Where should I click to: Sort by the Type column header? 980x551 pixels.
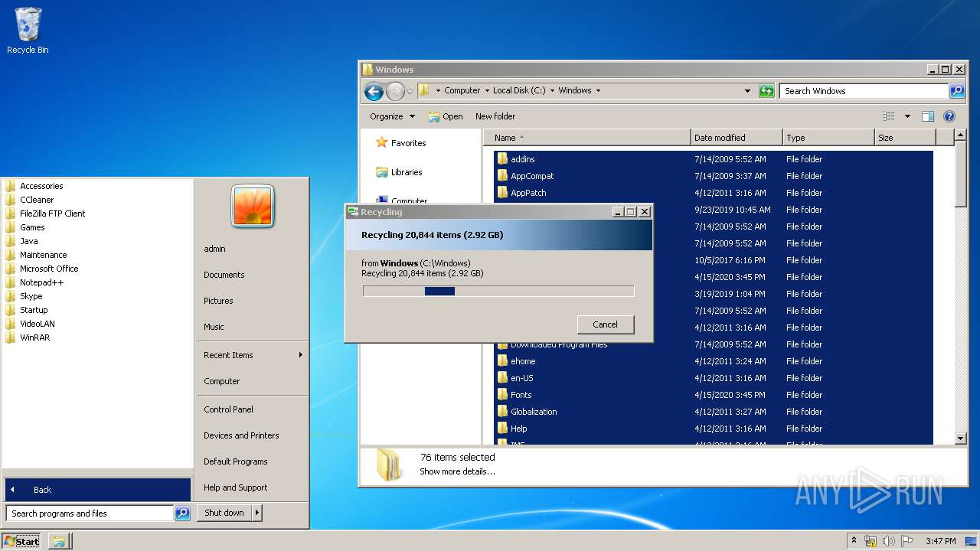(828, 138)
